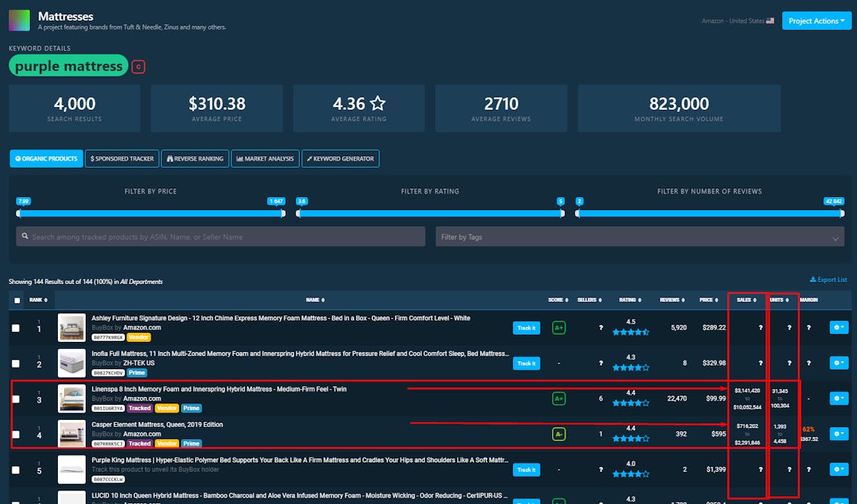Sort table by Rank column
The height and width of the screenshot is (504, 857).
38,300
